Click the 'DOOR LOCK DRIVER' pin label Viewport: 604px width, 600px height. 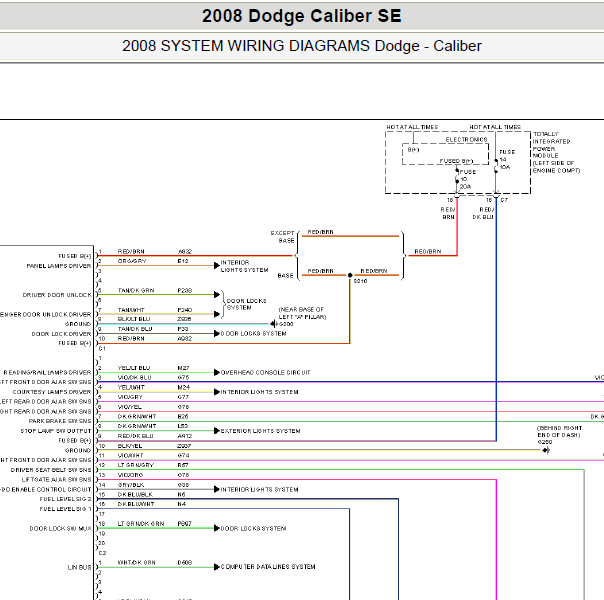tap(62, 334)
